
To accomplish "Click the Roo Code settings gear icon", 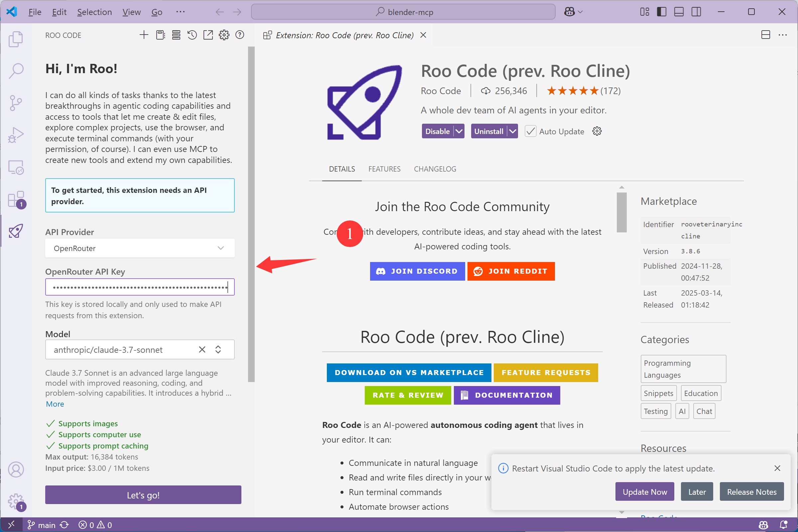I will [x=224, y=35].
